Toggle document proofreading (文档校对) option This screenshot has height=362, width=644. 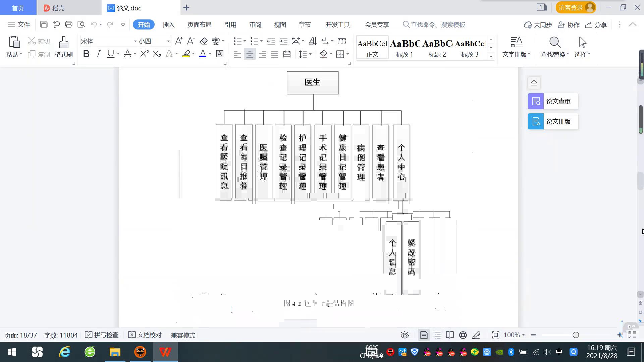pos(145,335)
